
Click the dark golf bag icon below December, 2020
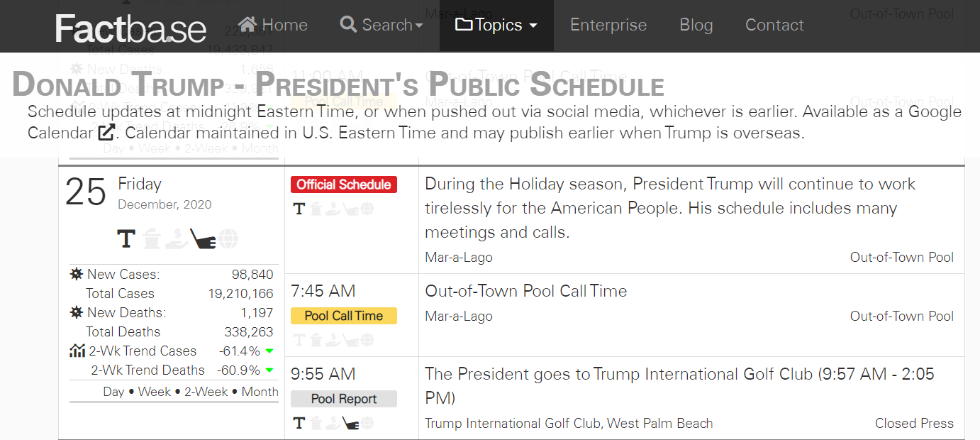click(x=203, y=239)
